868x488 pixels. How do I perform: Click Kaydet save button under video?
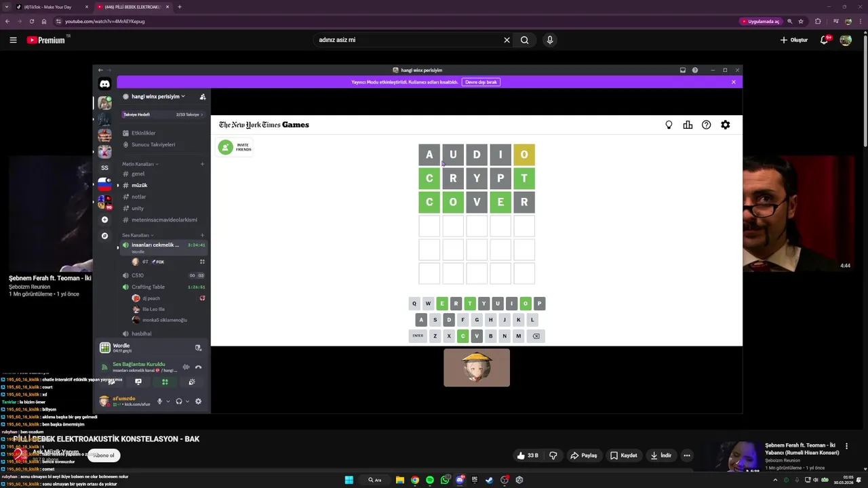point(624,455)
